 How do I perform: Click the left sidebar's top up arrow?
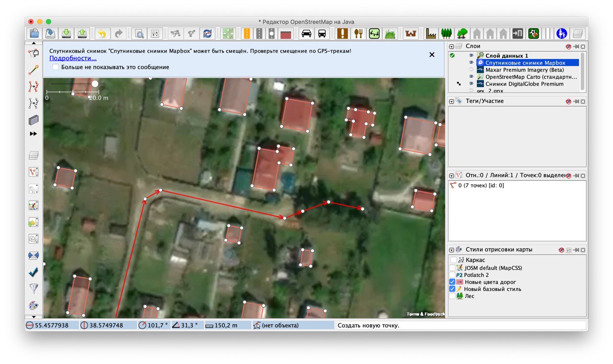34,43
